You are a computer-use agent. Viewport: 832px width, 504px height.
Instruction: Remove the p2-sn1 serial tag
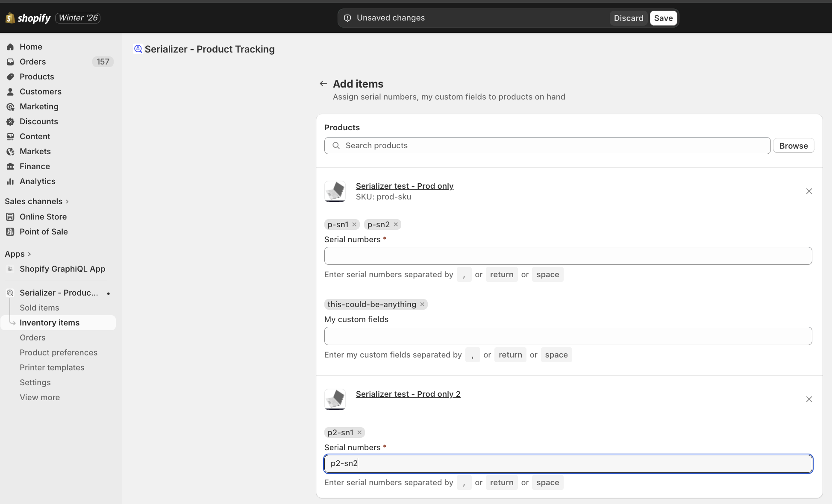click(359, 433)
